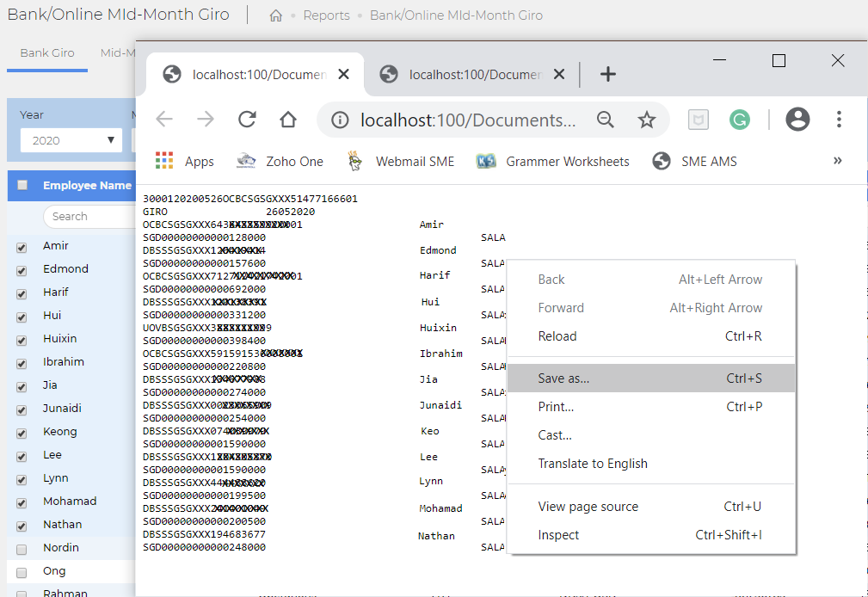Uncheck the checkbox for Ibrahim
The image size is (868, 597).
coord(22,364)
